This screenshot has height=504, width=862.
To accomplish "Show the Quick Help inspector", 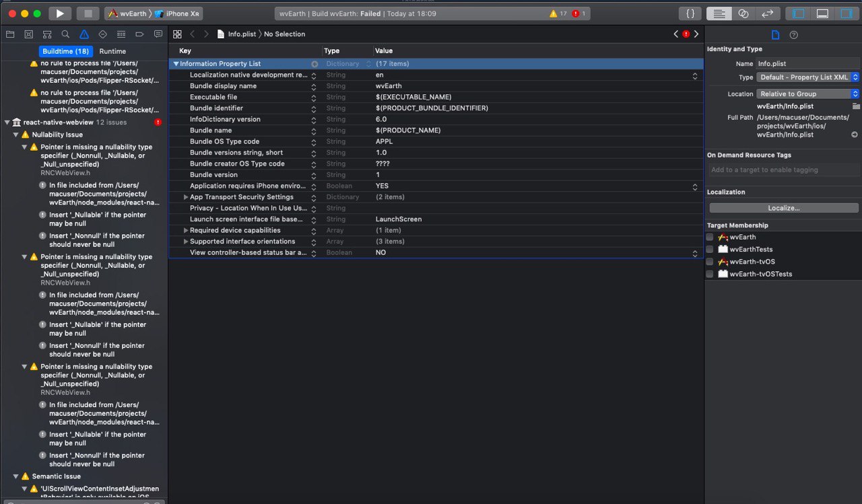I will pos(793,35).
